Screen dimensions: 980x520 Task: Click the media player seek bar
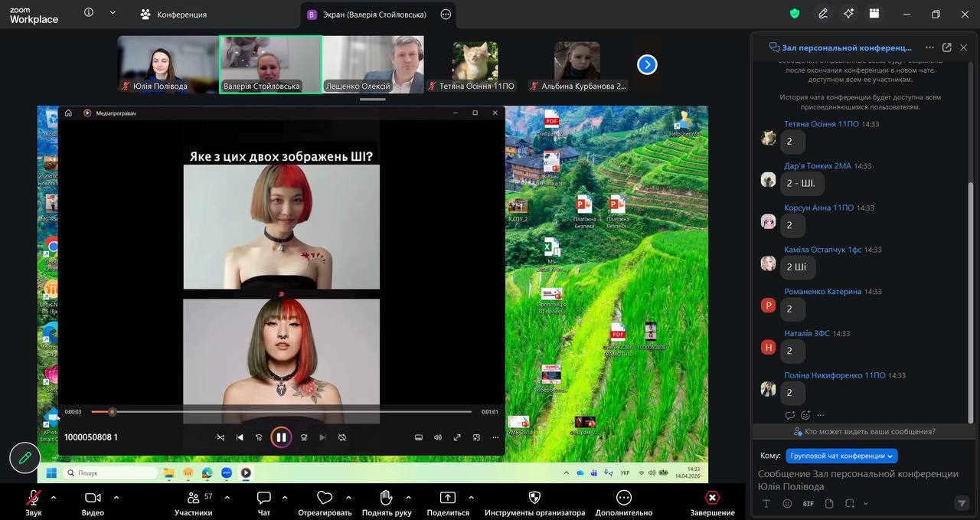pyautogui.click(x=281, y=412)
